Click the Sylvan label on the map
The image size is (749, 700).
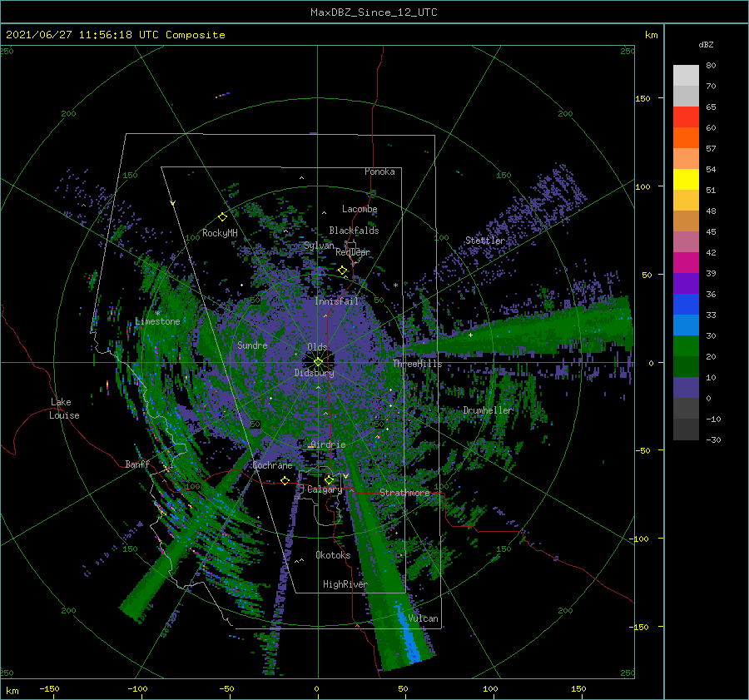[x=319, y=246]
